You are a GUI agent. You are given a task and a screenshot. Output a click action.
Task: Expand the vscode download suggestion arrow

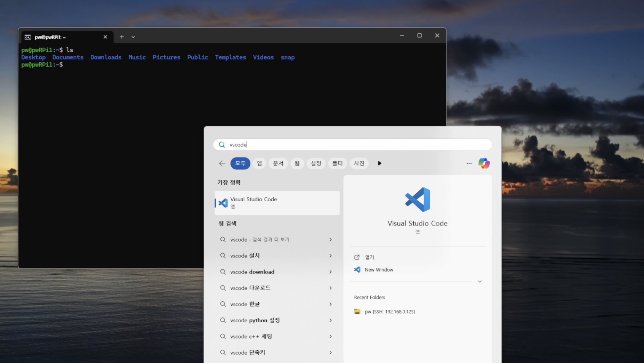coord(330,272)
